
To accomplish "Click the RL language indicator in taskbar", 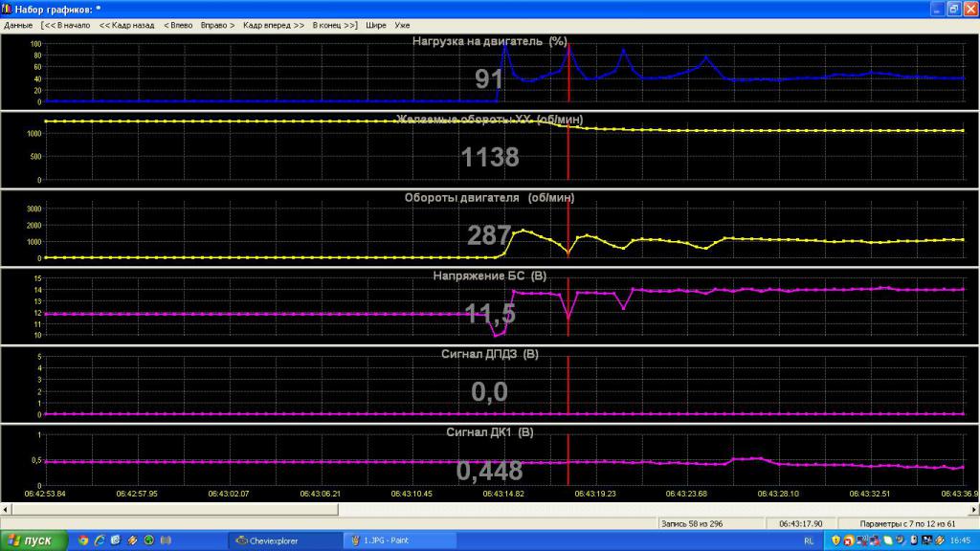I will click(x=809, y=540).
